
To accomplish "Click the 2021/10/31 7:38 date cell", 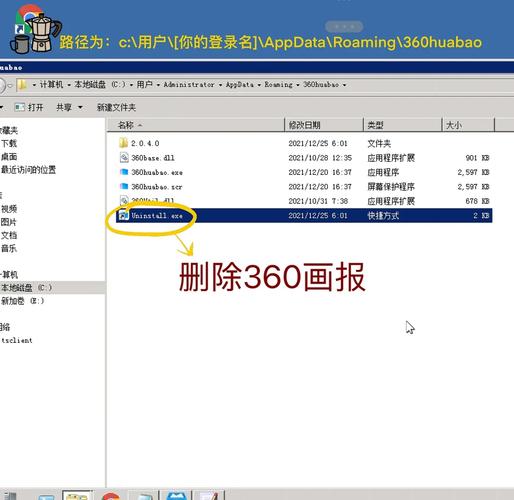I will pos(318,201).
